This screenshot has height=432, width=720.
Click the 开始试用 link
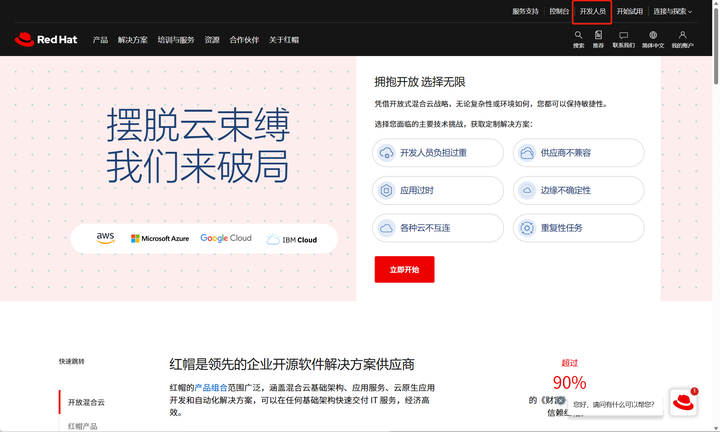click(630, 11)
